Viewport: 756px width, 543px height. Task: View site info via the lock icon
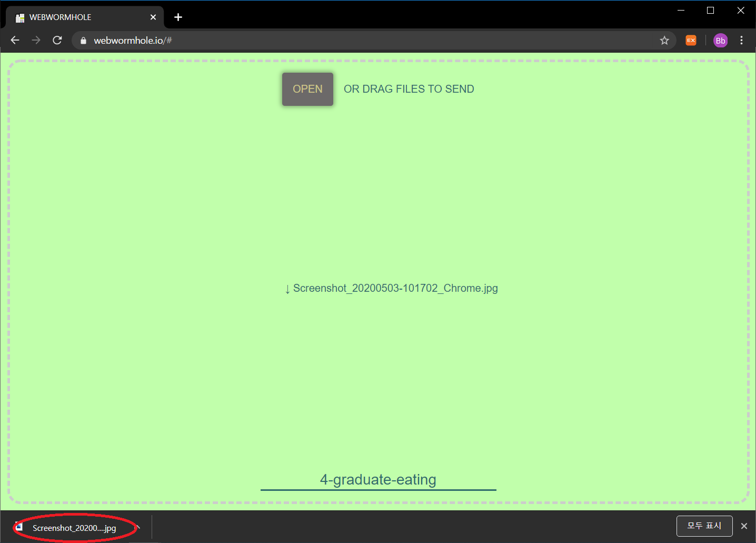[x=83, y=41]
